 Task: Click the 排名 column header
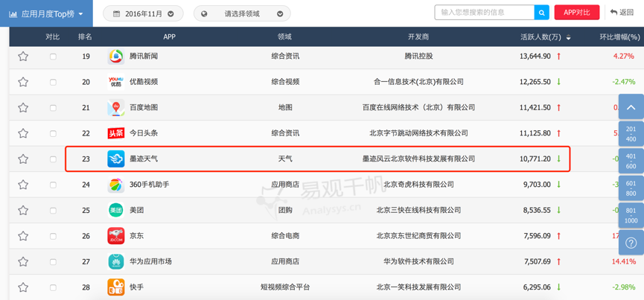[86, 37]
